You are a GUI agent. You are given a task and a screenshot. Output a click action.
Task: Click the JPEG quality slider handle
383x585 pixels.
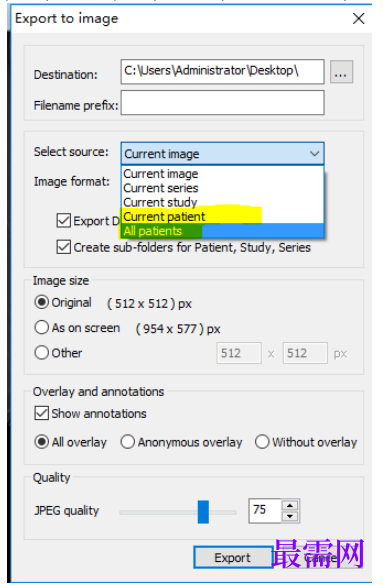[x=203, y=512]
